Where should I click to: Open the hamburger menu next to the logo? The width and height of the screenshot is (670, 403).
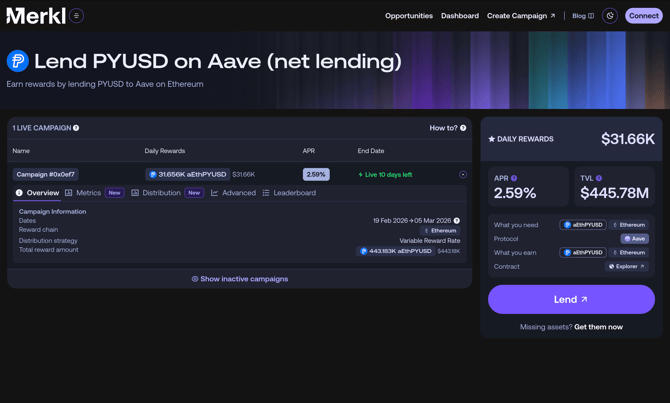coord(76,16)
